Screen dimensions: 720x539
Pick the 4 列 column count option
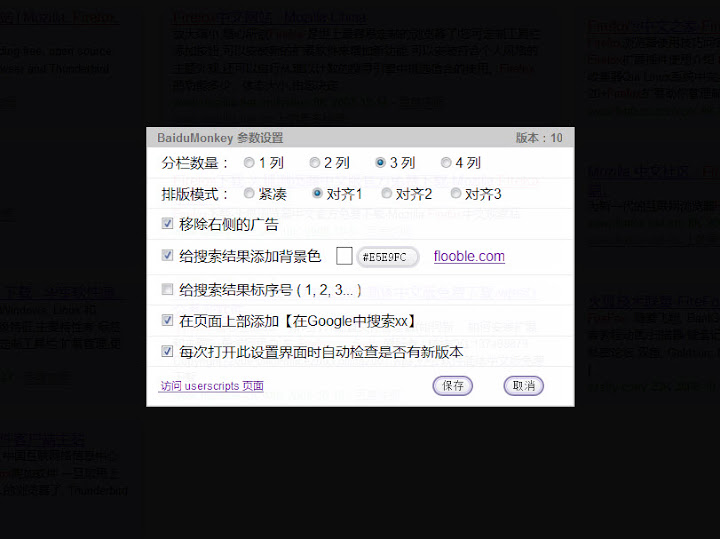[x=446, y=163]
